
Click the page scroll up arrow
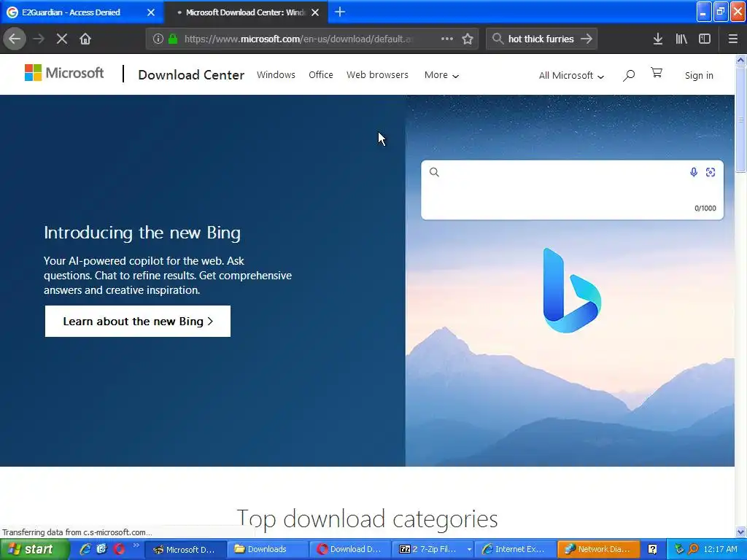pyautogui.click(x=740, y=60)
